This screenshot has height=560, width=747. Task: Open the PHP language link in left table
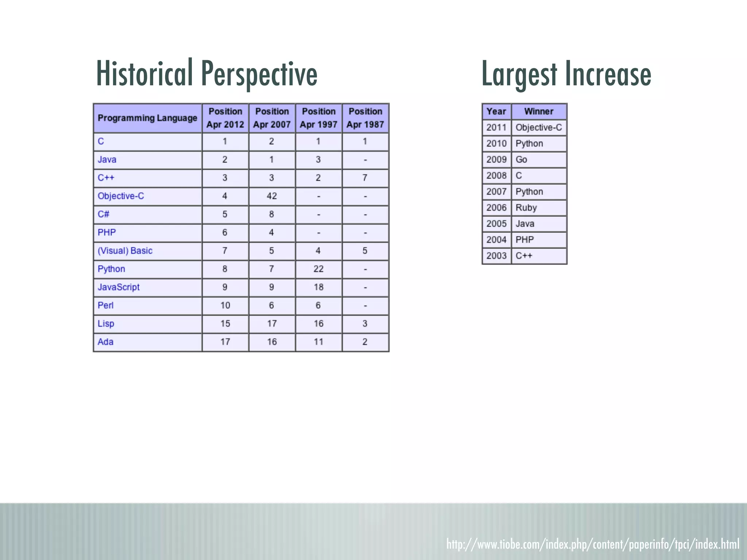(107, 233)
